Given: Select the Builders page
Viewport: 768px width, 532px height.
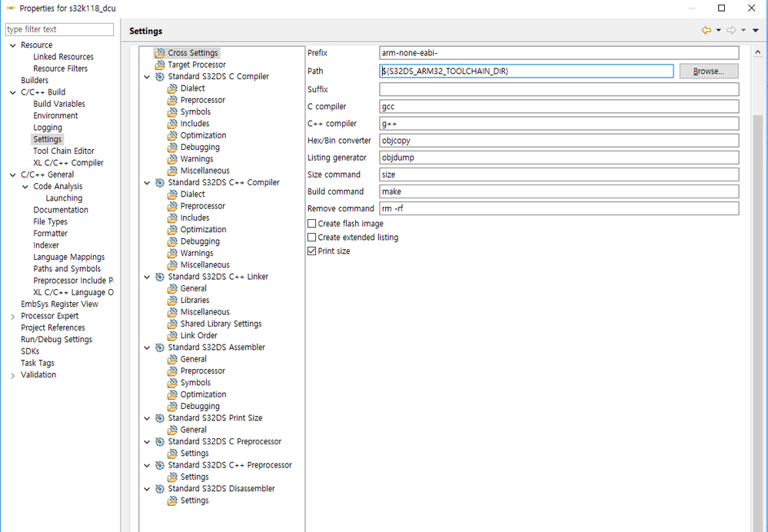Looking at the screenshot, I should [35, 81].
